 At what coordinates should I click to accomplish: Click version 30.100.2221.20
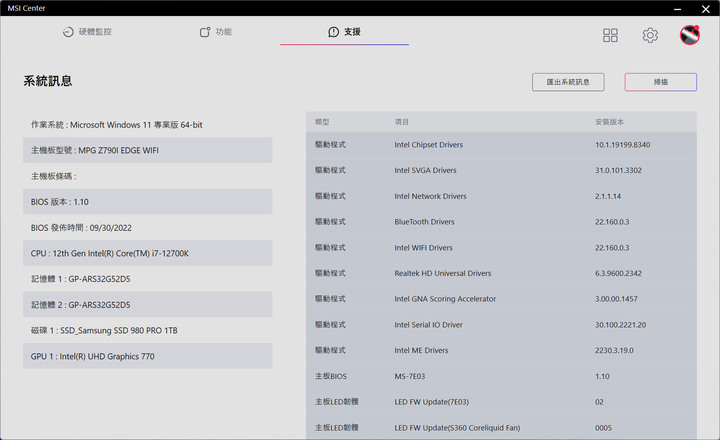coord(620,325)
